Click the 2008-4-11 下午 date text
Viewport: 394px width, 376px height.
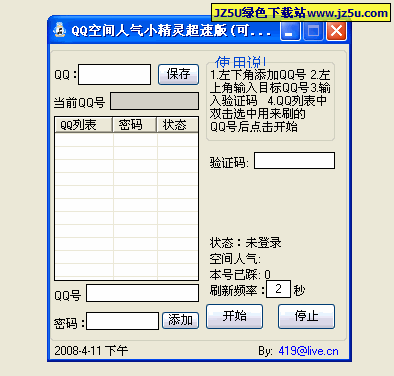(x=91, y=351)
